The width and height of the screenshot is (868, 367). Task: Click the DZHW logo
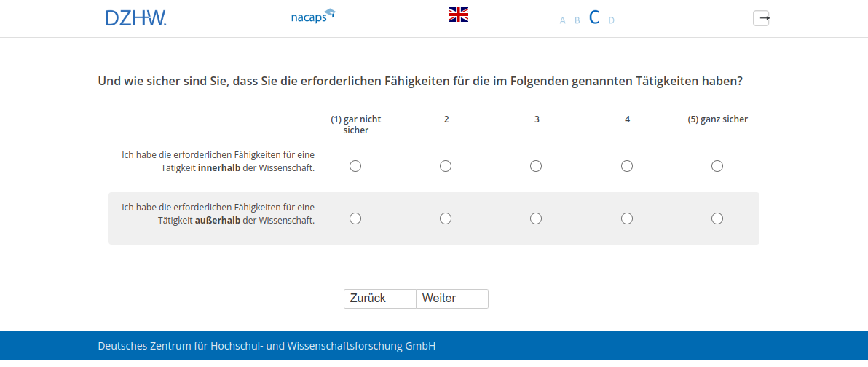(x=135, y=18)
